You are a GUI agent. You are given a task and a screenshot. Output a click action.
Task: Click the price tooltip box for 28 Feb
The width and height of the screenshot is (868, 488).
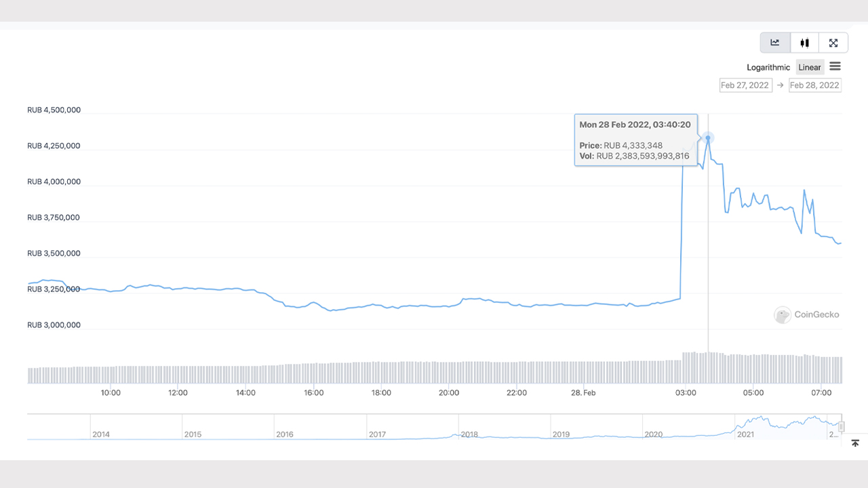click(635, 140)
